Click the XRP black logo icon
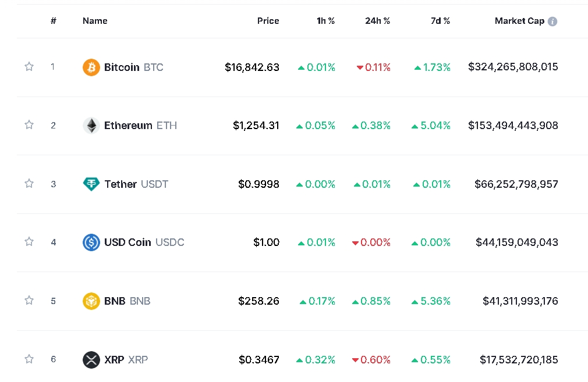The height and width of the screenshot is (382, 588). click(x=91, y=359)
